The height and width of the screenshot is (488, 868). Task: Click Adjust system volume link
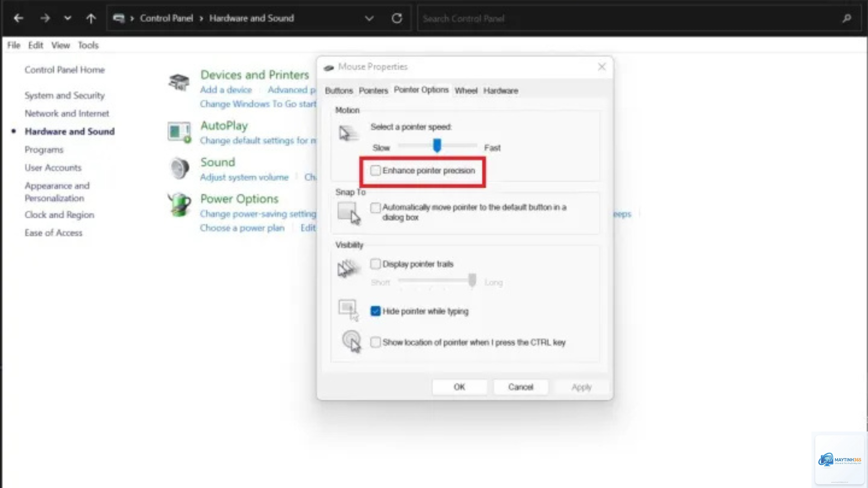click(244, 177)
